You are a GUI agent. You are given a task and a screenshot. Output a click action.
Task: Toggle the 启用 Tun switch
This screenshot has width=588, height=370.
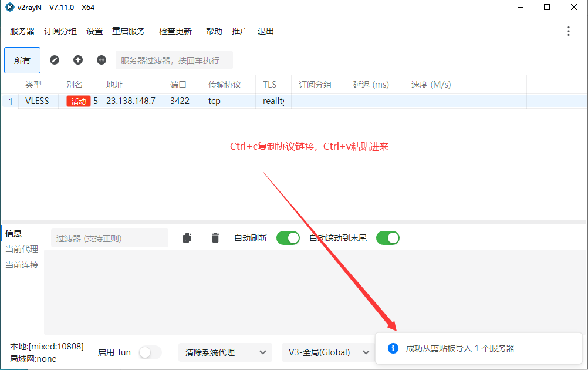click(x=150, y=352)
